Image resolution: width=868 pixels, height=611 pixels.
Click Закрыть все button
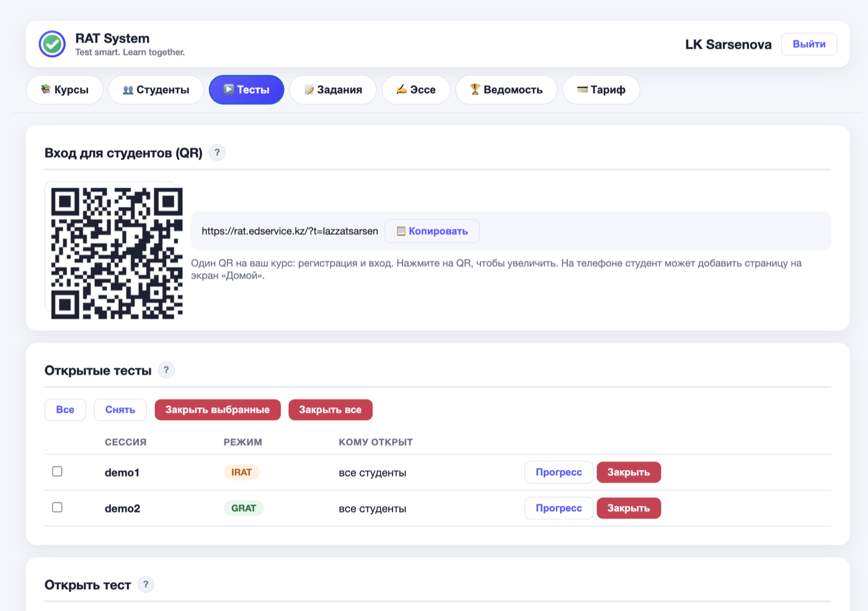pyautogui.click(x=330, y=409)
